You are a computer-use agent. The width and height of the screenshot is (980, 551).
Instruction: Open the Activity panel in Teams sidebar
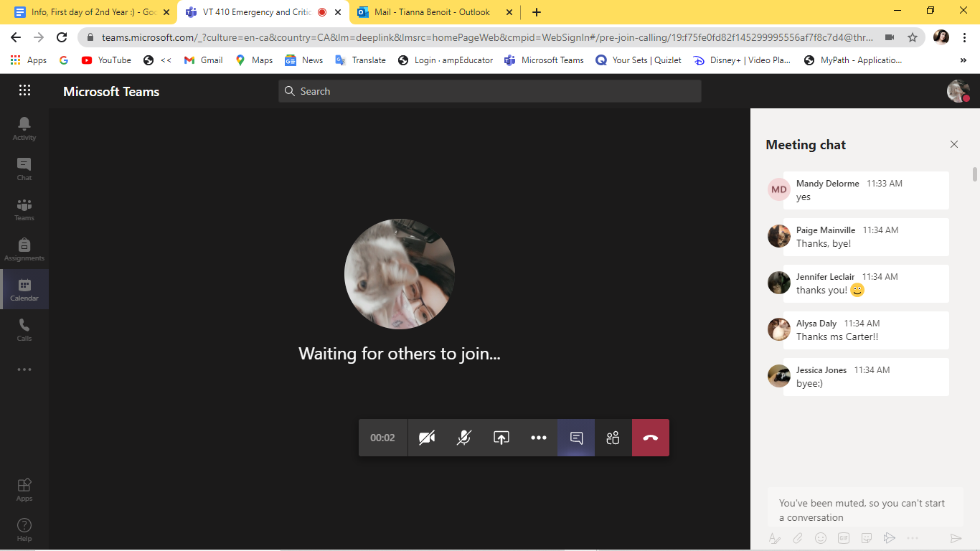pyautogui.click(x=24, y=126)
